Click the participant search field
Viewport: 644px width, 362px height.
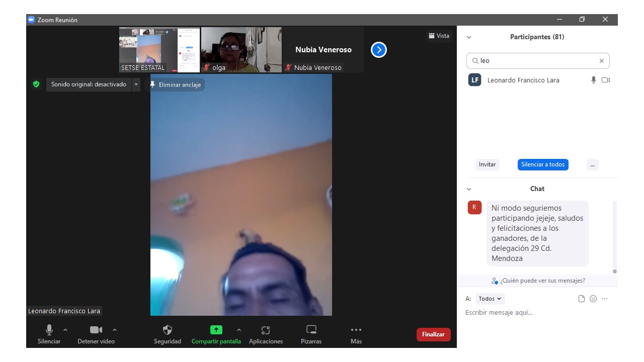[538, 61]
